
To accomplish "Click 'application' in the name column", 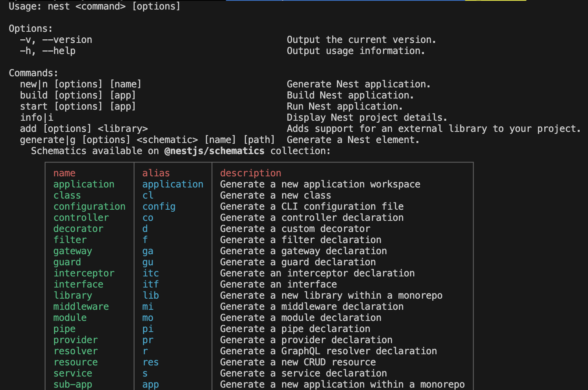I will pyautogui.click(x=84, y=184).
